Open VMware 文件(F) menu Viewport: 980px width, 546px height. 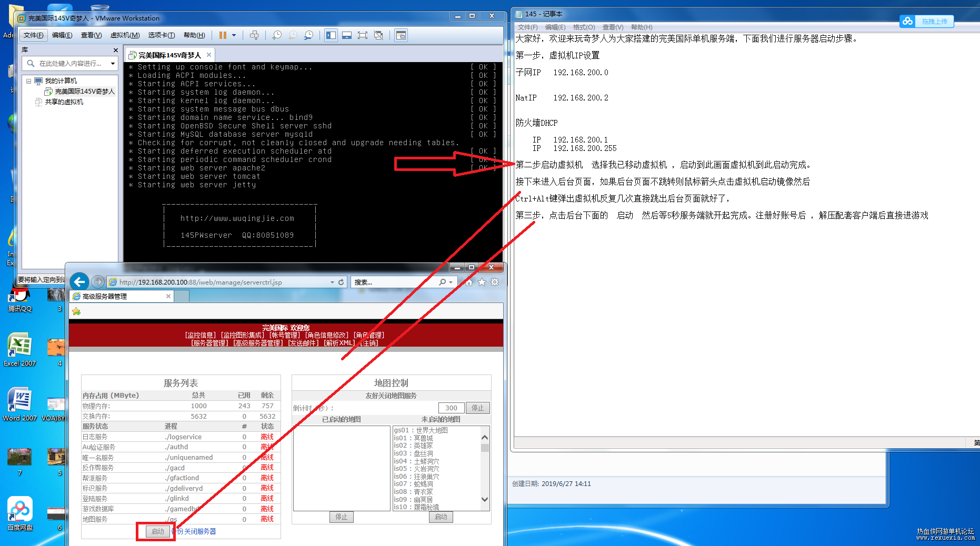click(34, 35)
